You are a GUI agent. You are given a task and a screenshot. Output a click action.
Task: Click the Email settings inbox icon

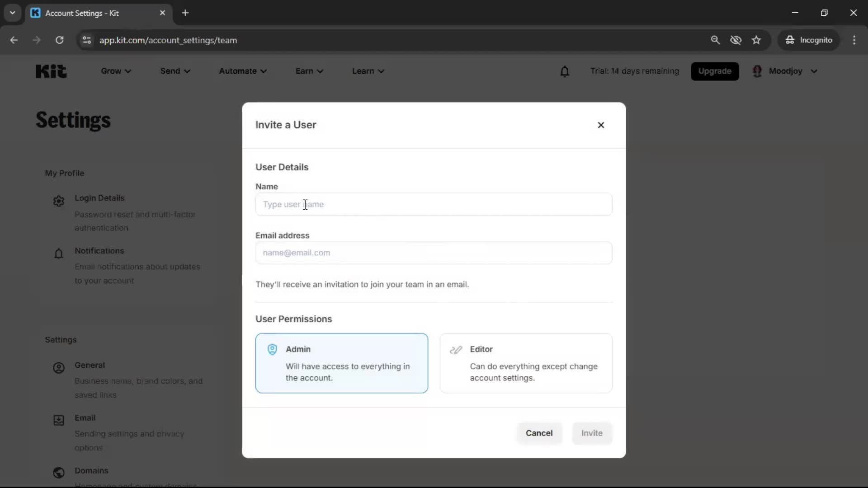point(58,420)
